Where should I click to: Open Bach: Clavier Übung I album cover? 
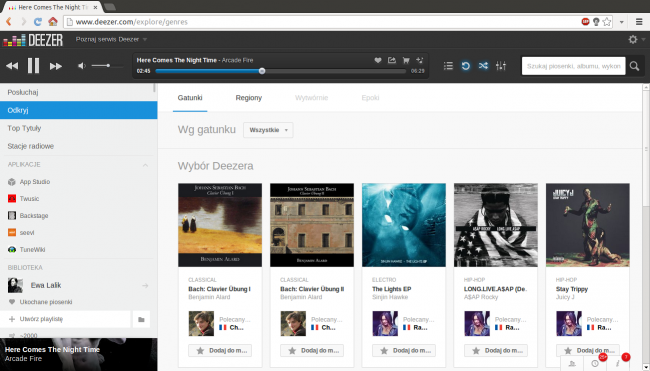220,225
